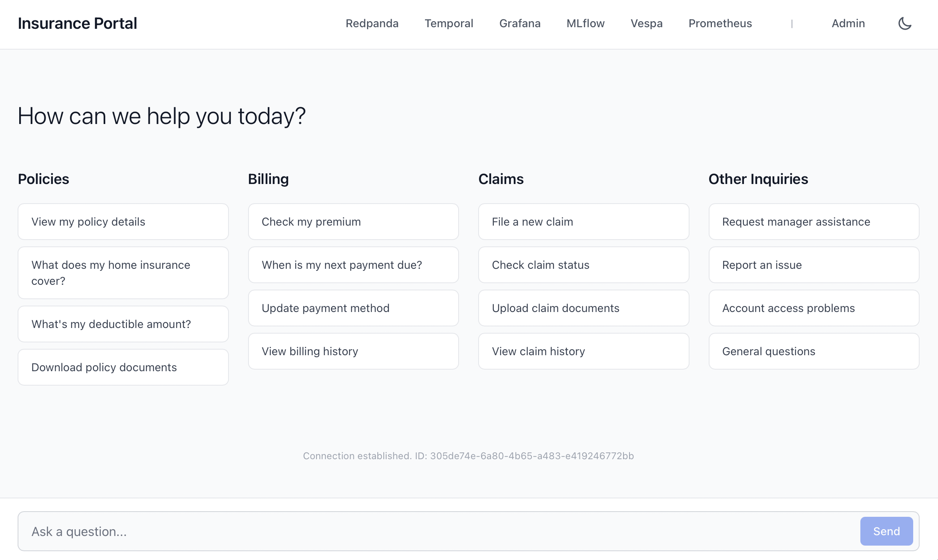Open the Redpanda link

(x=372, y=24)
